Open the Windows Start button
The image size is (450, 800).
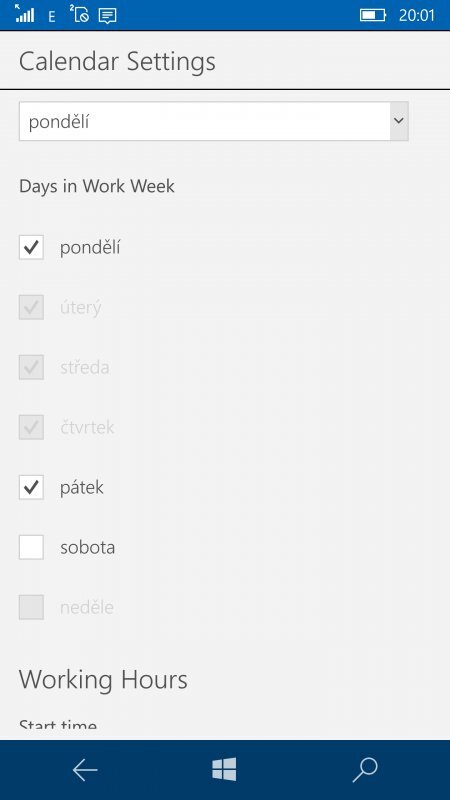coord(224,769)
